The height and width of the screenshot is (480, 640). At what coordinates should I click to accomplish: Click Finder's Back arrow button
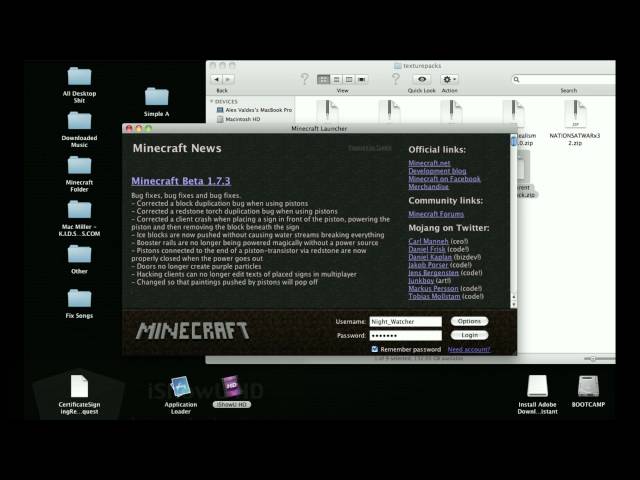click(217, 80)
